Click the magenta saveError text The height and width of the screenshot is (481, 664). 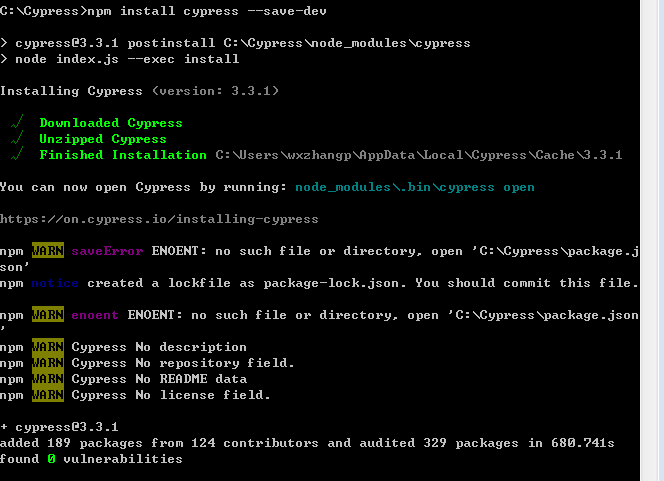107,251
